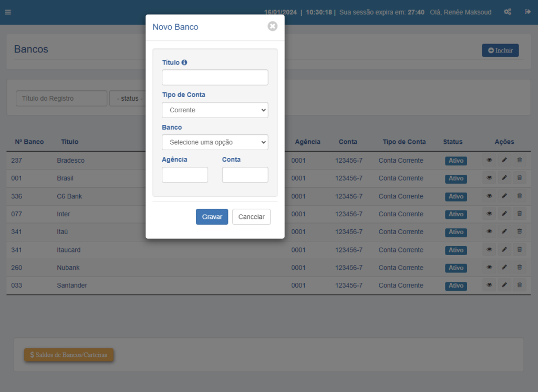The image size is (538, 392).
Task: Delete the Brasil bank entry
Action: click(520, 178)
